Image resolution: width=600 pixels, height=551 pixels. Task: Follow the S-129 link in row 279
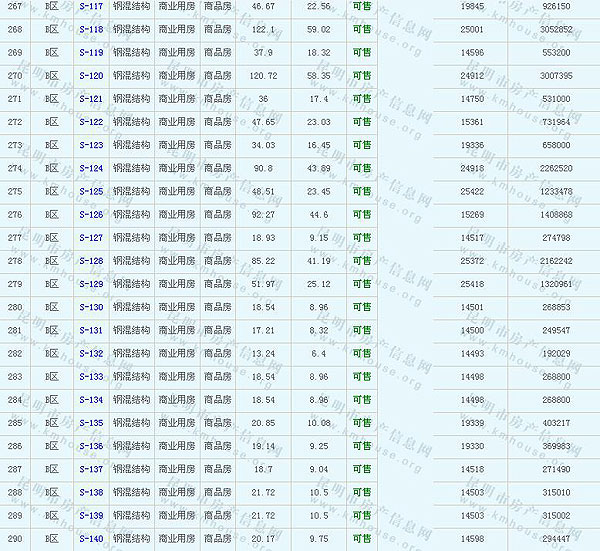click(x=90, y=284)
